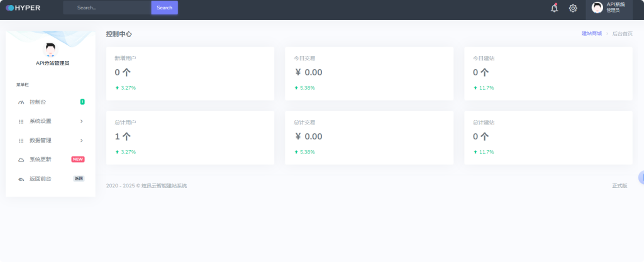
Task: Click the pink NEW badge
Action: point(78,160)
